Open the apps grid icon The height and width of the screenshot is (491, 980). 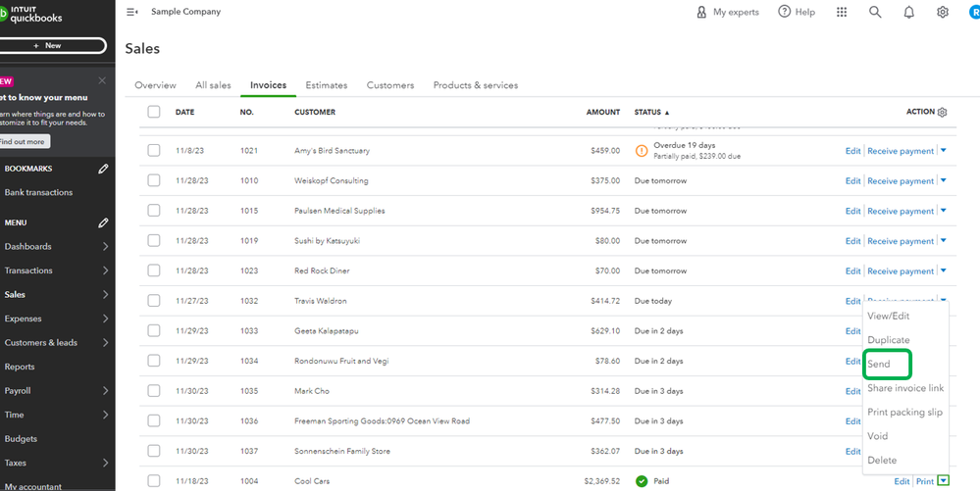point(842,12)
